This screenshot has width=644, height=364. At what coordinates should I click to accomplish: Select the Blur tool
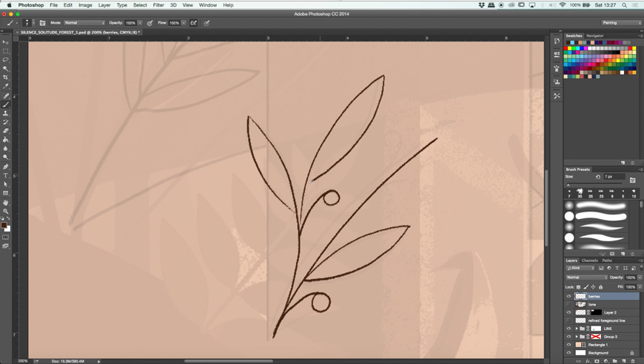(5, 149)
